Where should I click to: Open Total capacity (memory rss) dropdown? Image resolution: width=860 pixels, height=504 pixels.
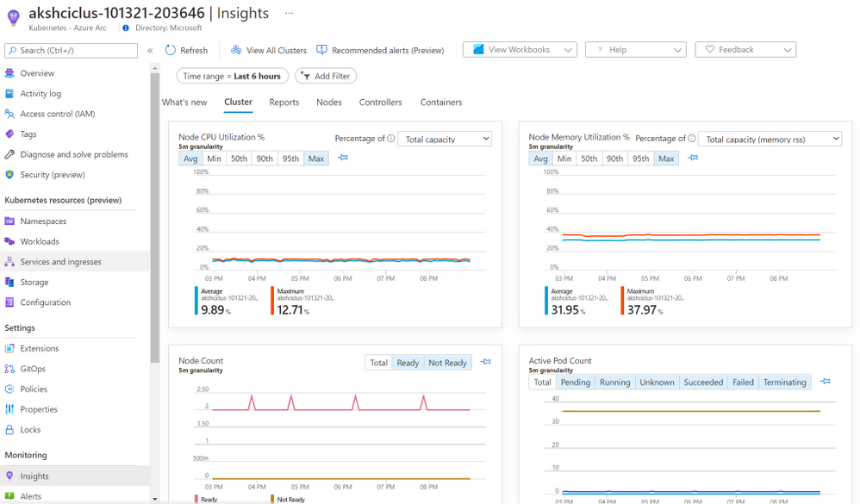(x=770, y=139)
